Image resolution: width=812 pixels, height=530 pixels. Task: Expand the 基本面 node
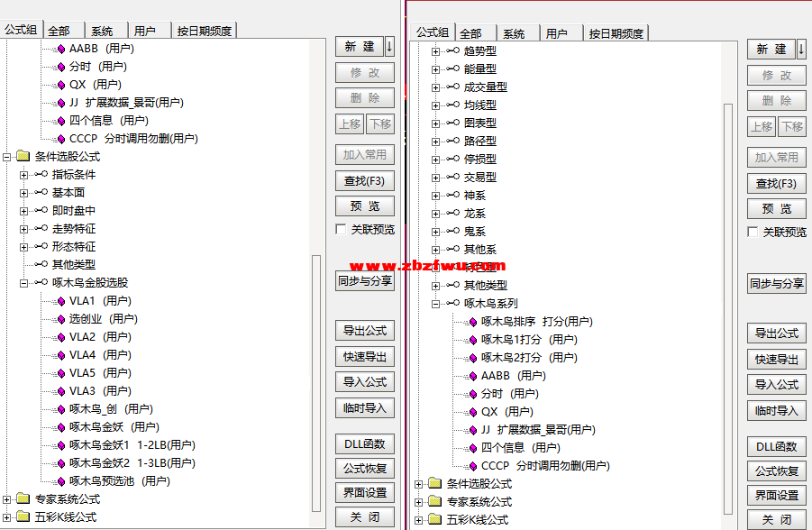coord(23,193)
